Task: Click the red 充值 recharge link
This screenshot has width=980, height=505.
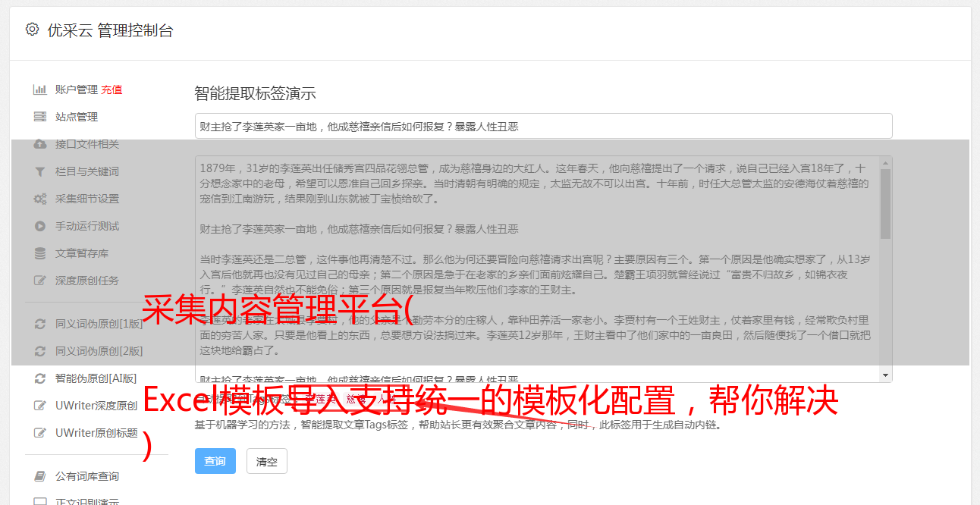Action: pos(112,89)
